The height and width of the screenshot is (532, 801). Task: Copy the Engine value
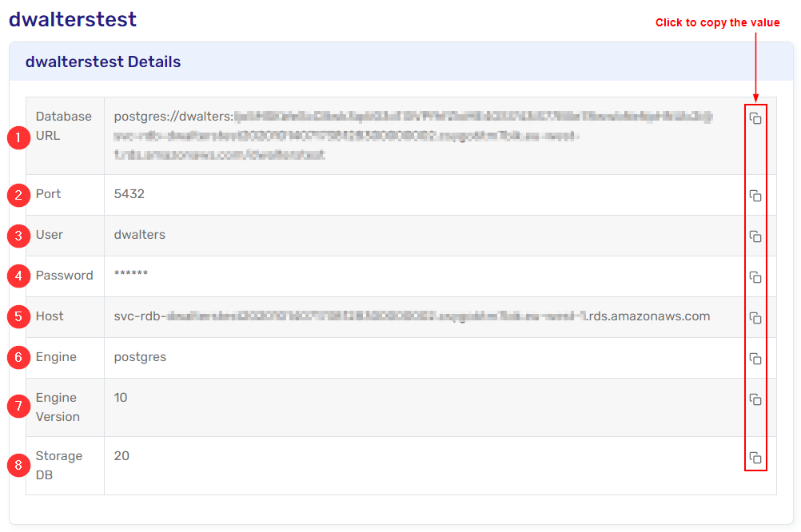tap(755, 359)
